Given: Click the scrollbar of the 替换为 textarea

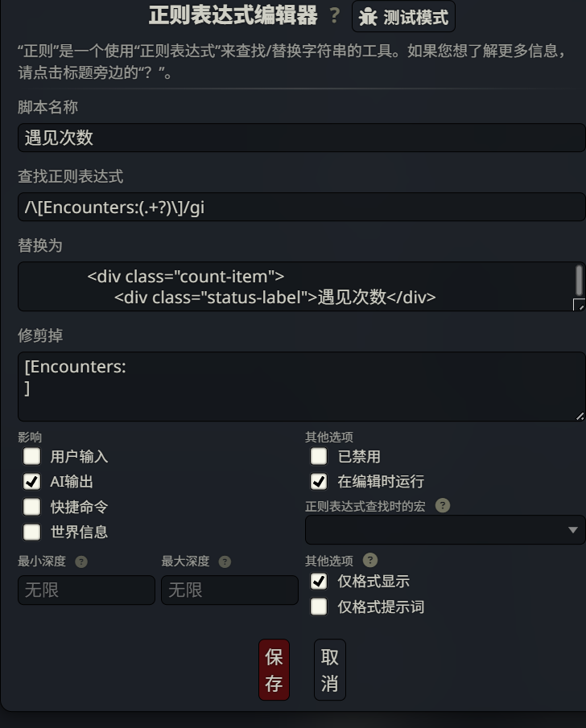Looking at the screenshot, I should coord(578,282).
